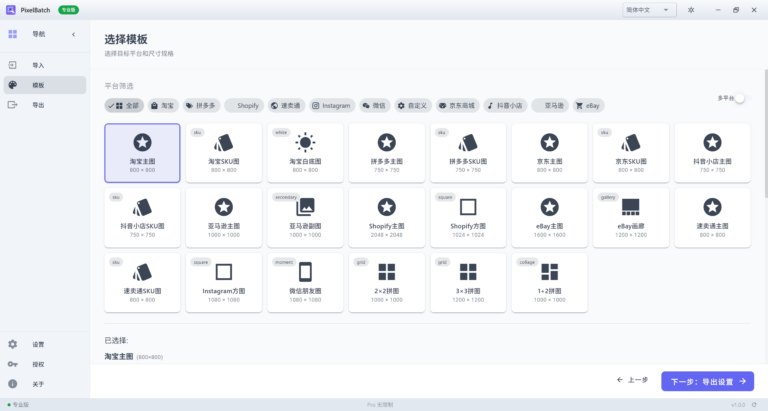Pick the 微信朋友圈 phone template
The width and height of the screenshot is (768, 411).
[305, 283]
